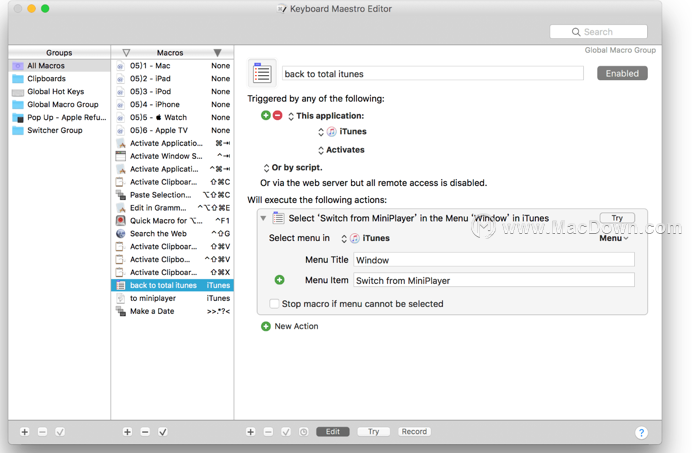Select macro 05)3 - iPod
This screenshot has width=692, height=453.
173,91
